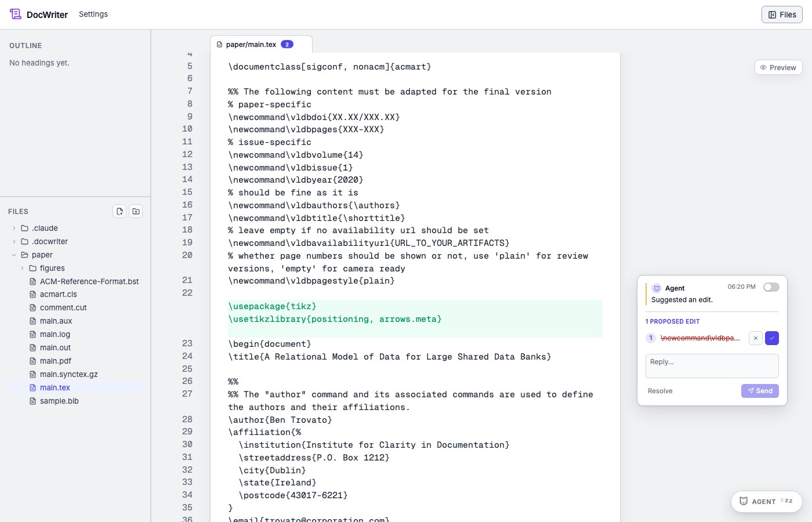Click the \author{Ben Trovato} line
This screenshot has height=522, width=812.
tap(280, 420)
